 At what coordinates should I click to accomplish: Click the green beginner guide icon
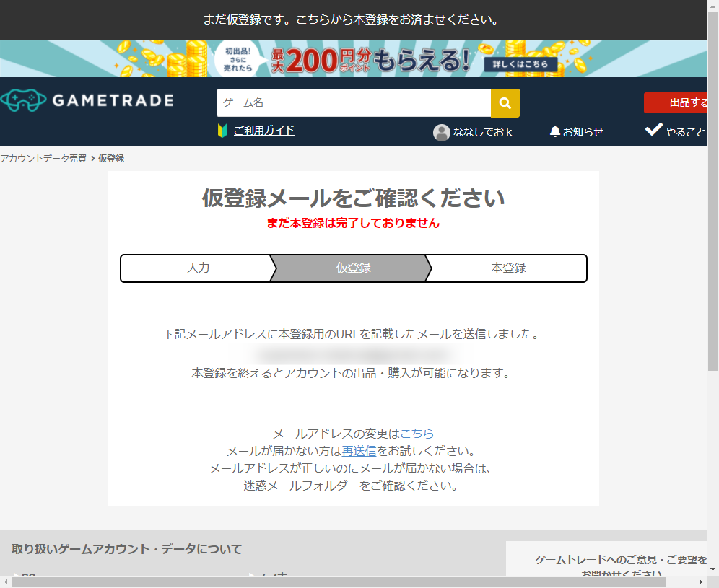pos(222,131)
